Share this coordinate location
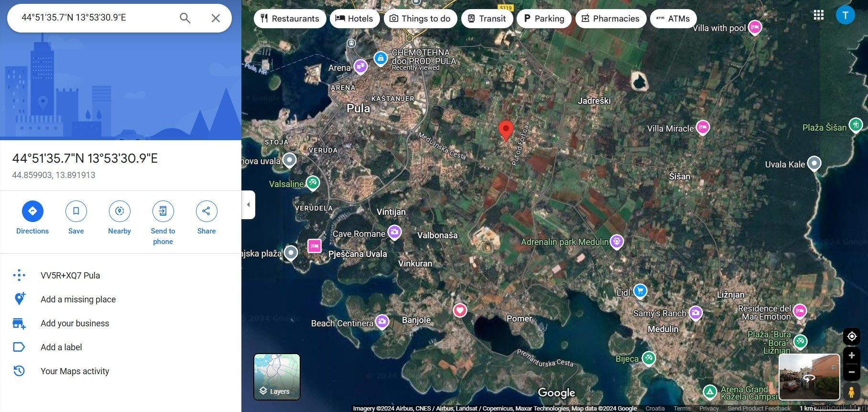 [x=206, y=211]
